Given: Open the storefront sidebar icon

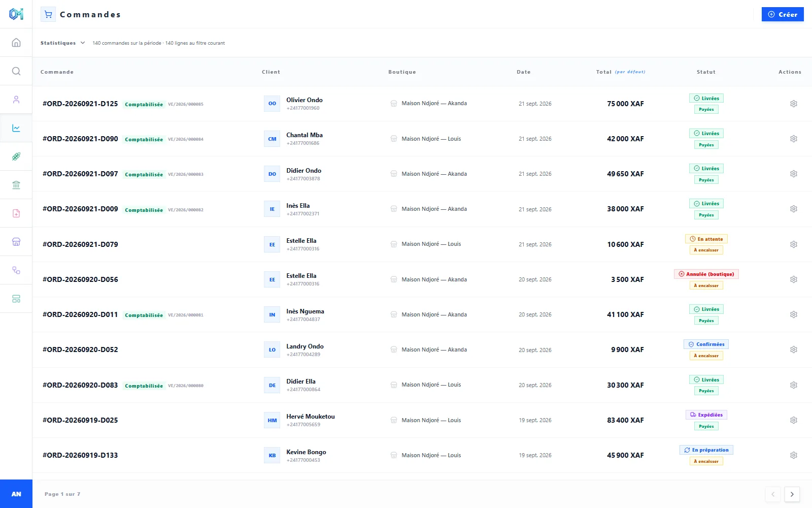Looking at the screenshot, I should tap(16, 242).
